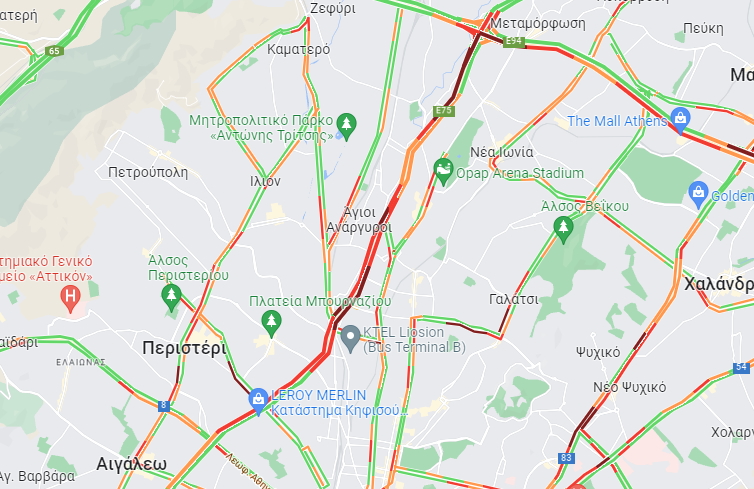Open the Attikon hospital H marker
The width and height of the screenshot is (754, 489).
pyautogui.click(x=70, y=298)
